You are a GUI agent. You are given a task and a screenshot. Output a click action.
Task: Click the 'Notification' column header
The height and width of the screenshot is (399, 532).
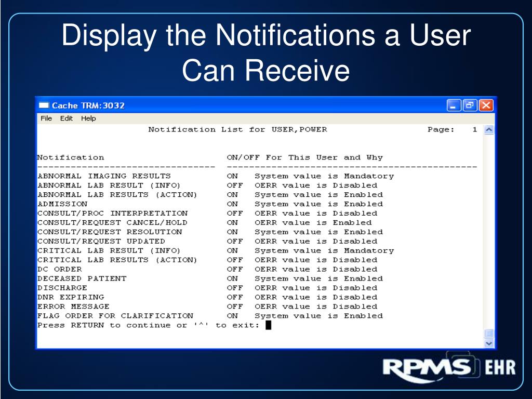point(71,157)
